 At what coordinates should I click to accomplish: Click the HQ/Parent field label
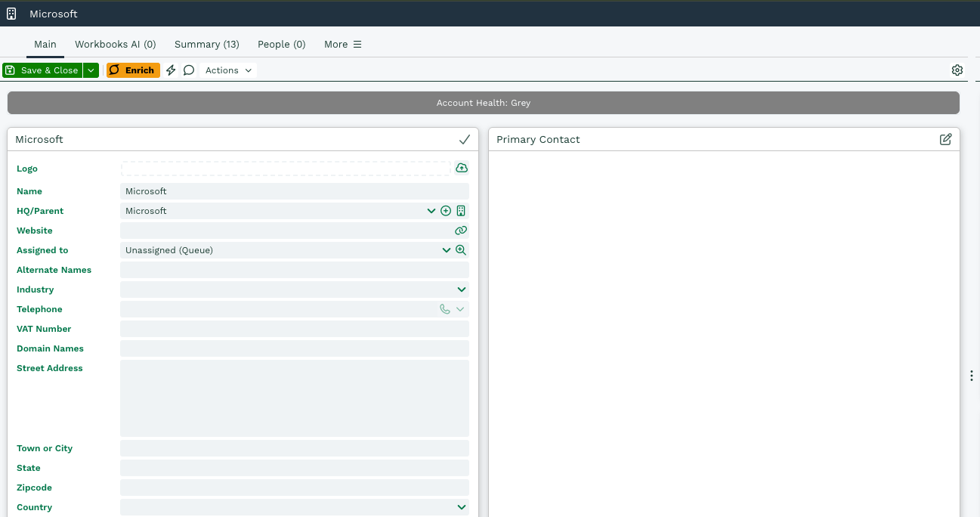pyautogui.click(x=40, y=211)
